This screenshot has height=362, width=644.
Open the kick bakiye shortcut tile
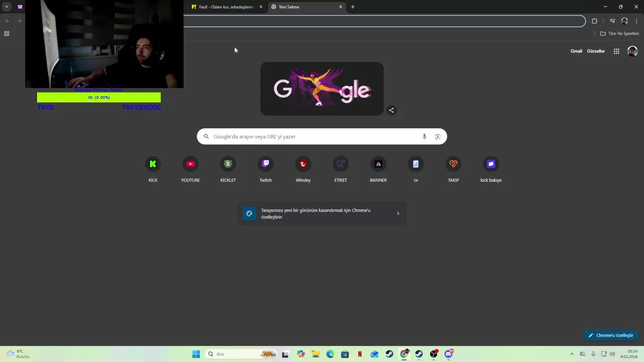(491, 169)
